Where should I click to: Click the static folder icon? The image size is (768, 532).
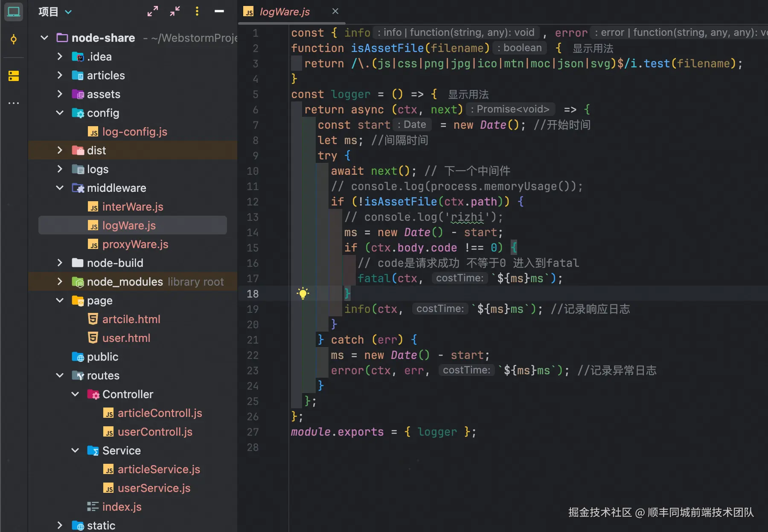pos(78,526)
